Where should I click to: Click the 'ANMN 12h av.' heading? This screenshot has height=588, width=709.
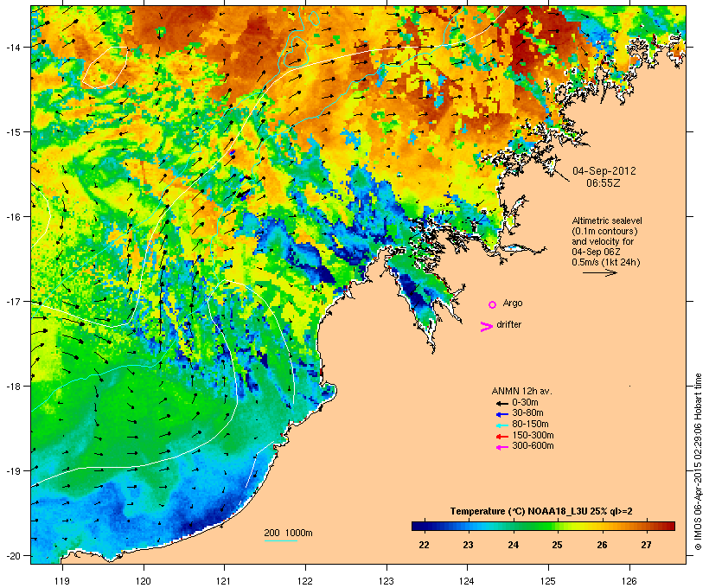[521, 391]
